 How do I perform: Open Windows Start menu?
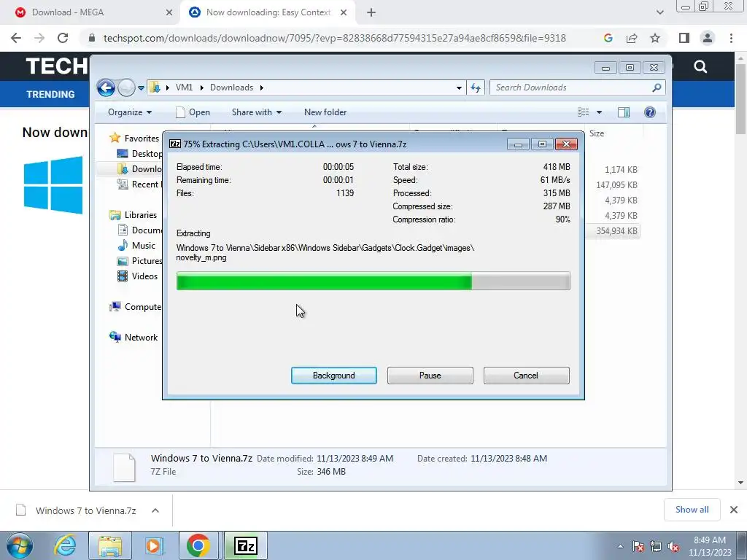click(x=20, y=545)
